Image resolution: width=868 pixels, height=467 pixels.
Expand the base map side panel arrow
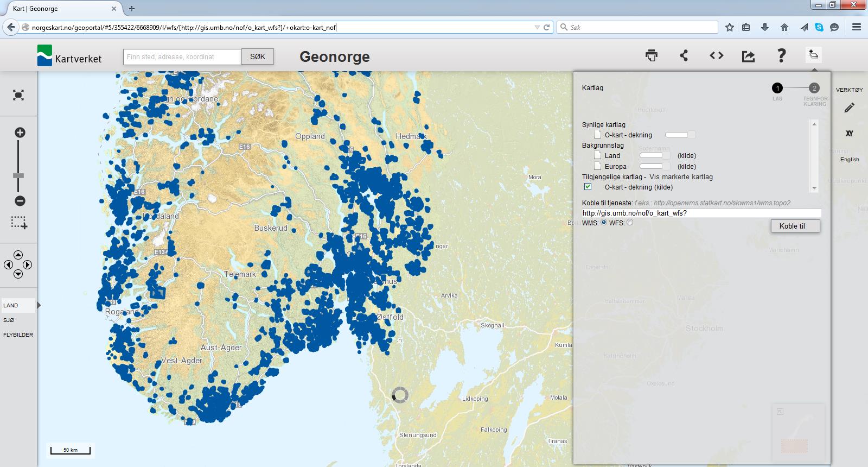[39, 306]
